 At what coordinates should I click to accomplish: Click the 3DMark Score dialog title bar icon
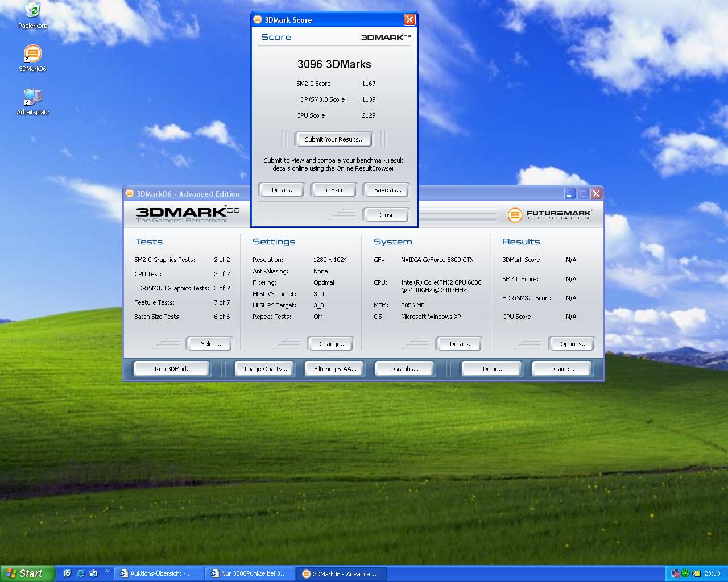coord(258,20)
